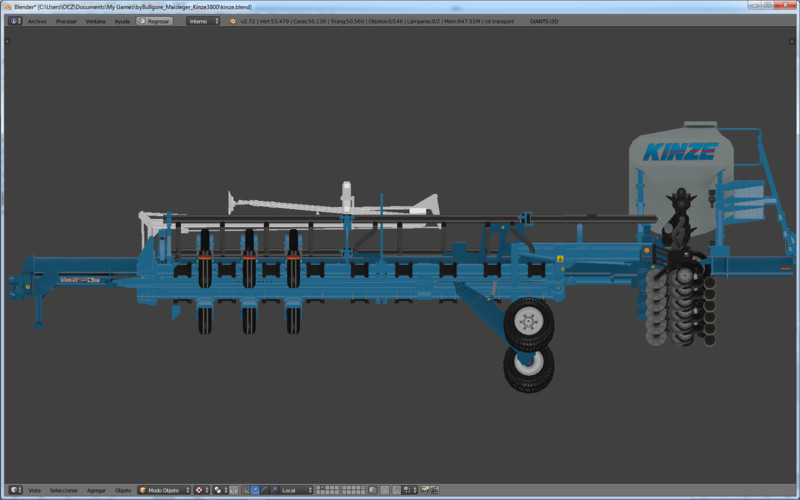Open the Modo Objeto mode dropdown

[x=164, y=490]
